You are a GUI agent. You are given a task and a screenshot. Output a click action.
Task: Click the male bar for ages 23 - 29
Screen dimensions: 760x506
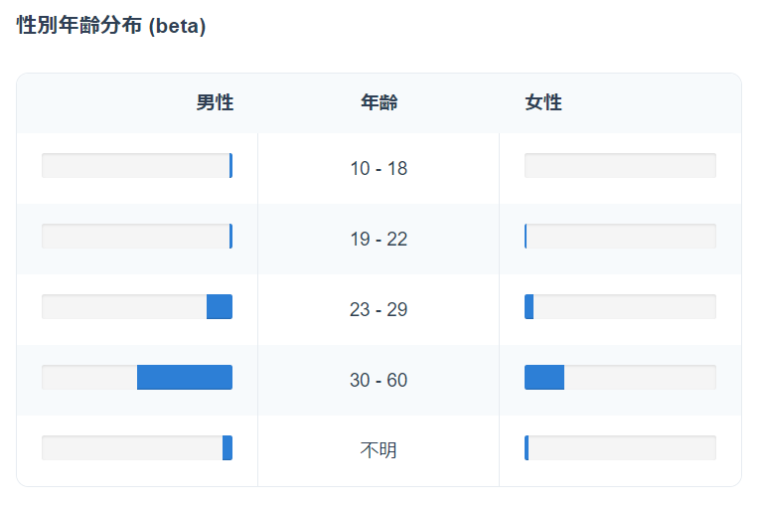(x=137, y=307)
